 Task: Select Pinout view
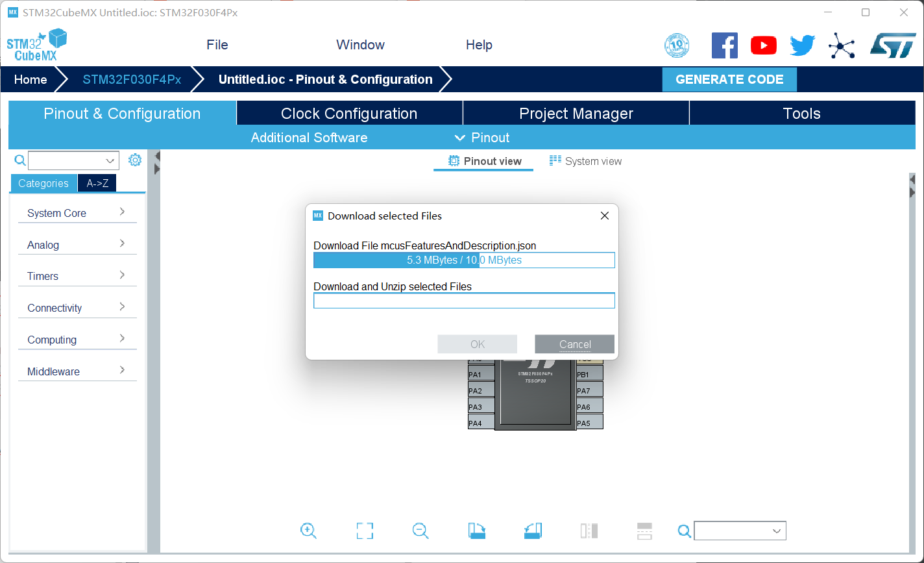(x=485, y=161)
